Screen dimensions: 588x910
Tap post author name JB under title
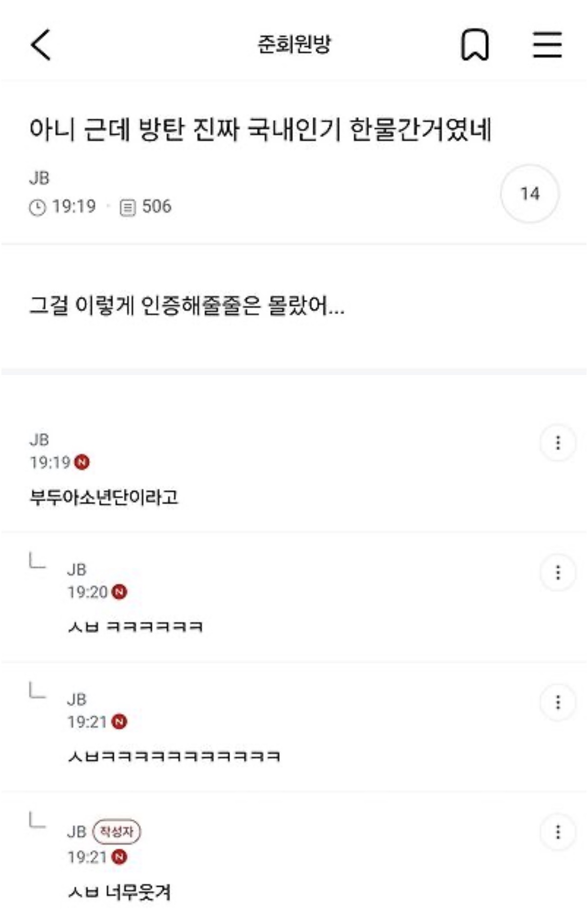(x=39, y=178)
